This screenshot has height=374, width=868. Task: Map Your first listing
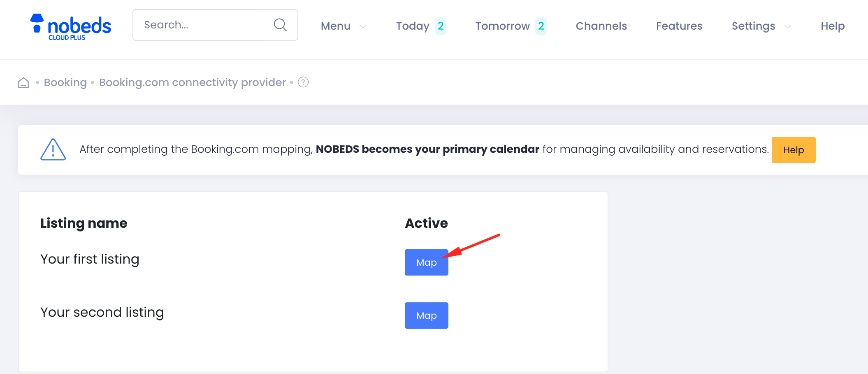426,262
